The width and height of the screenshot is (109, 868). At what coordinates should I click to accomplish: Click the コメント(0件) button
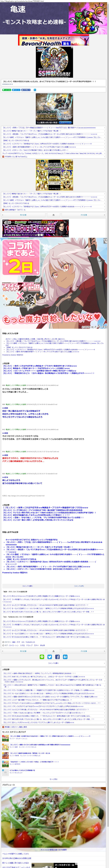click(x=79, y=586)
